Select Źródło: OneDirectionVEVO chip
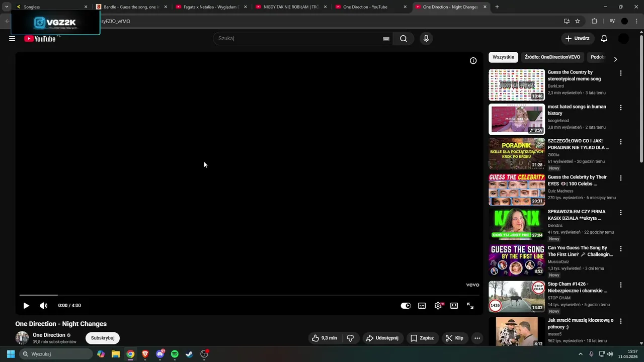Image resolution: width=644 pixels, height=362 pixels. pyautogui.click(x=552, y=57)
